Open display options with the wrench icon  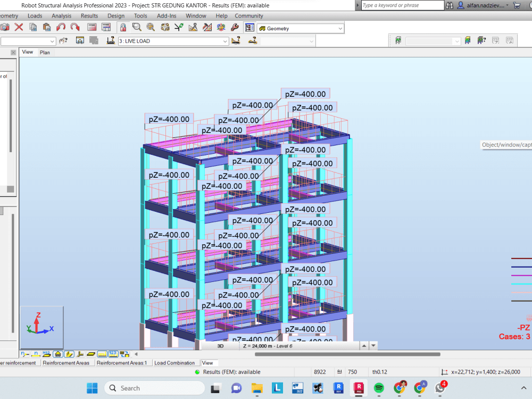[x=234, y=28]
